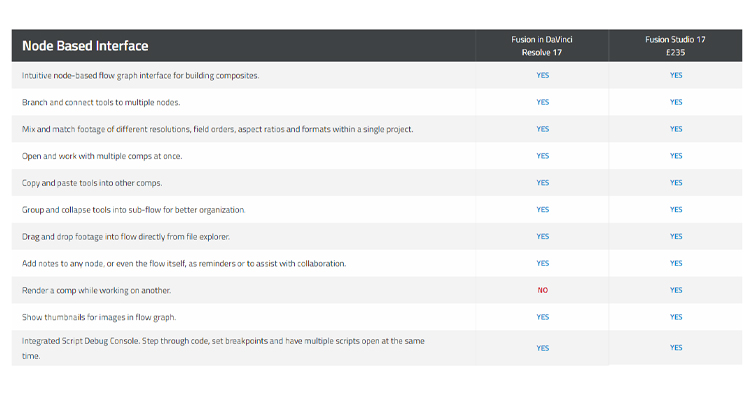This screenshot has width=755, height=400.
Task: Click DaVinci Resolve YES for Branch and connect row
Action: click(542, 102)
